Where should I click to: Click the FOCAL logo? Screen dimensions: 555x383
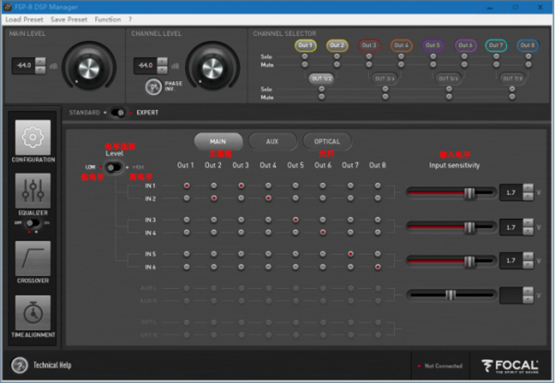510,366
